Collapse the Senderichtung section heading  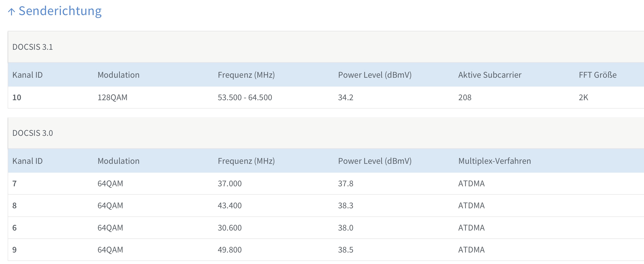[x=60, y=11]
